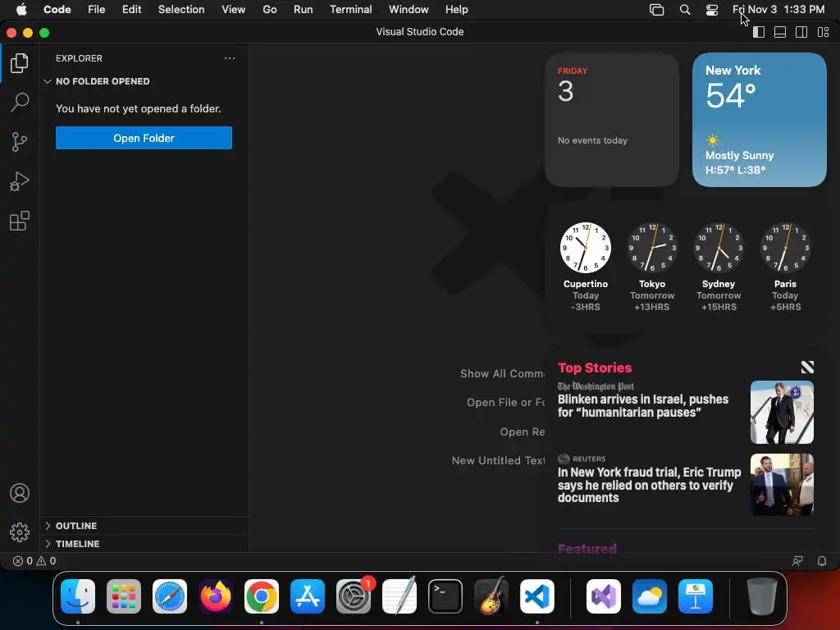Click the Visual Studio Code Dock icon
Screen dimensions: 840x630
tap(537, 596)
